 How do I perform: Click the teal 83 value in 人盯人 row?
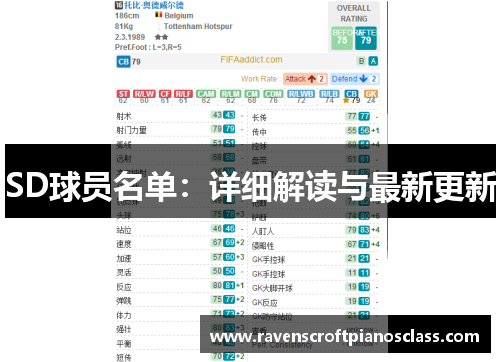[364, 230]
